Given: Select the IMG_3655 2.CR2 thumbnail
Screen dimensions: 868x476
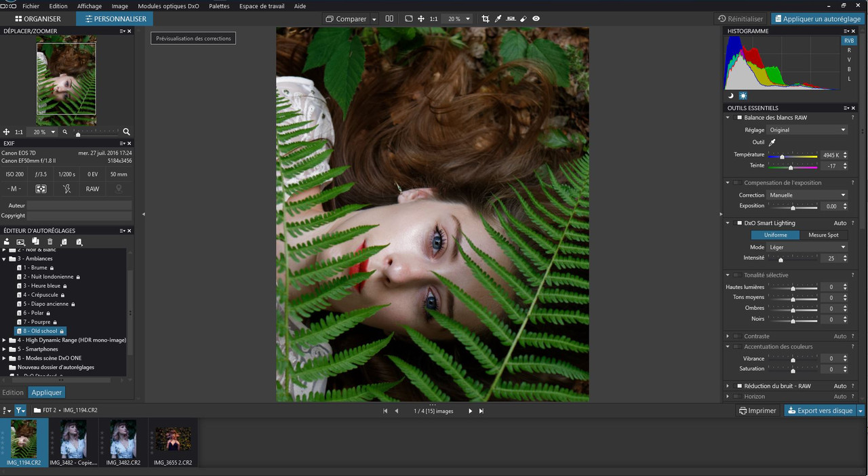Looking at the screenshot, I should (x=172, y=439).
